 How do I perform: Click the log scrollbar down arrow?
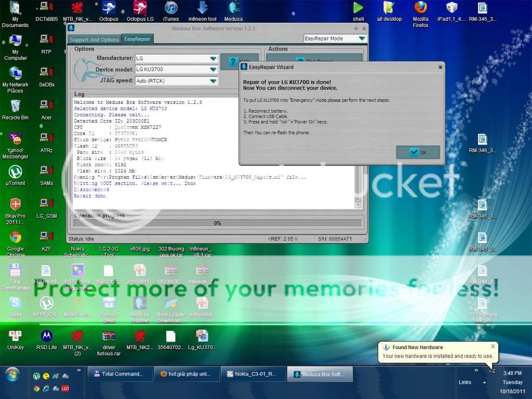point(357,205)
